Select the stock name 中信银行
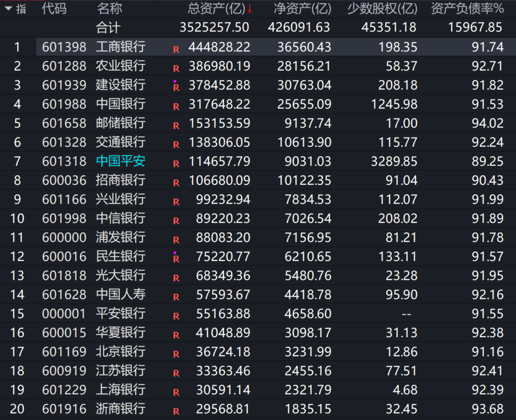 (x=121, y=218)
